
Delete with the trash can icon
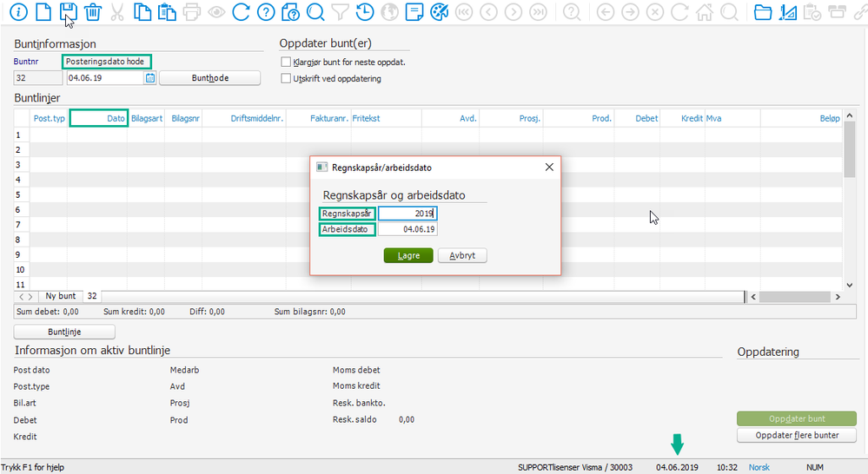click(x=93, y=11)
